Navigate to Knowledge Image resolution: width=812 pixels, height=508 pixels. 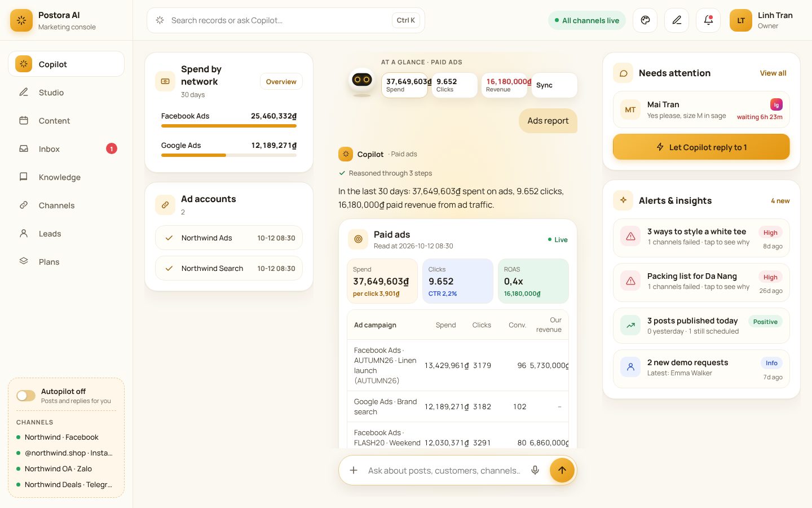66,177
